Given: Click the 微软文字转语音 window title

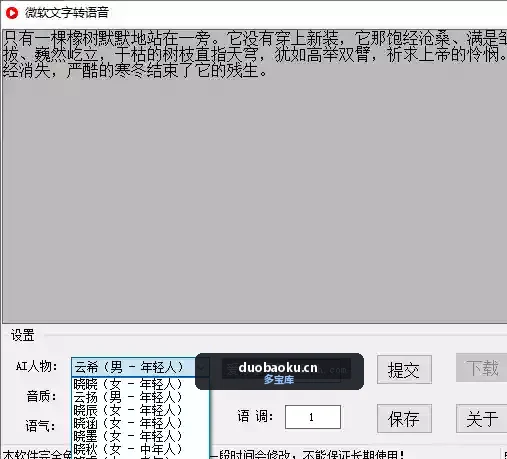Looking at the screenshot, I should click(x=67, y=13).
